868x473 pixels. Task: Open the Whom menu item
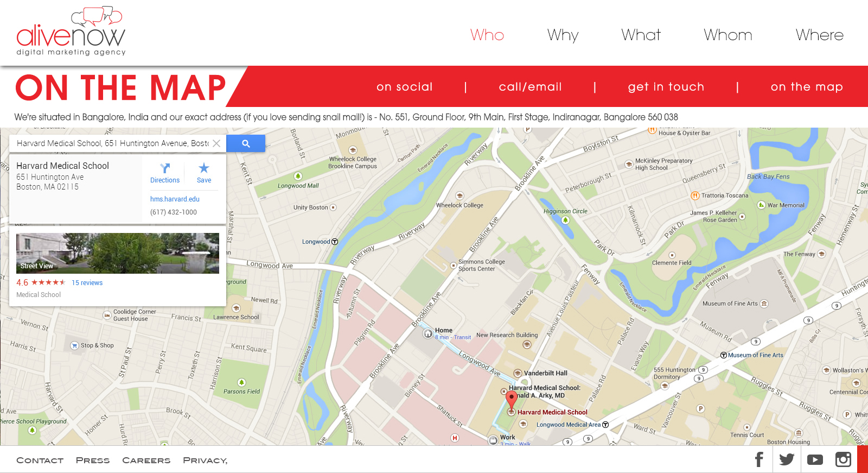[x=727, y=35]
